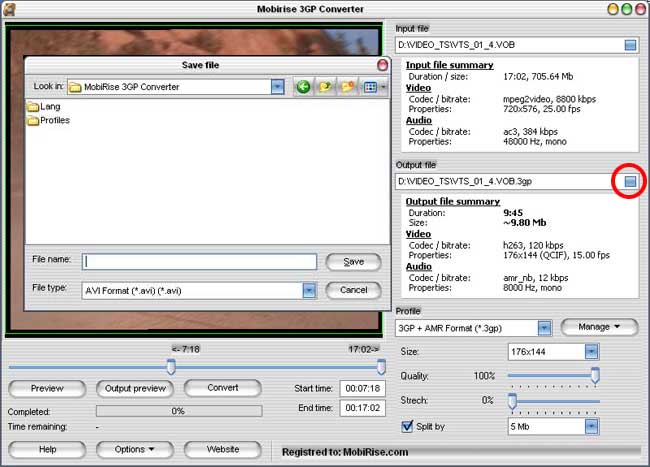Click the input file browse icon
Image resolution: width=650 pixels, height=467 pixels.
pos(630,45)
